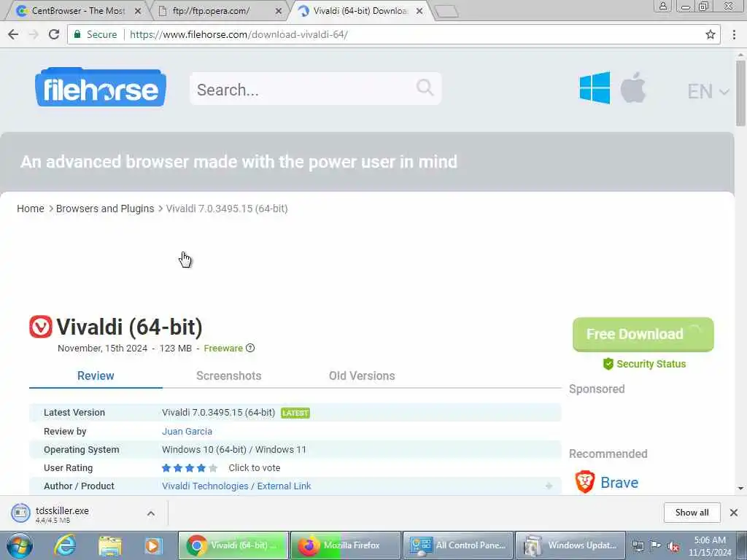
Task: Click the Action Center flag tray icon
Action: 656,546
